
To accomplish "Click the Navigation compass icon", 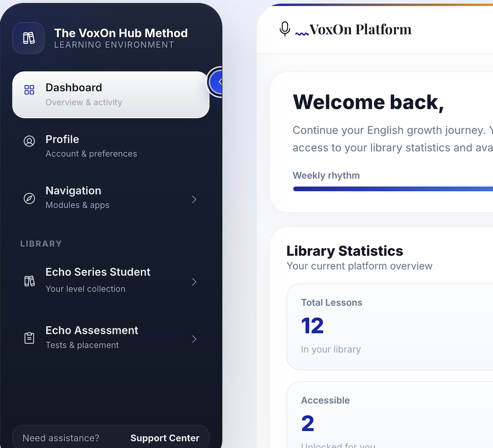I will [29, 198].
